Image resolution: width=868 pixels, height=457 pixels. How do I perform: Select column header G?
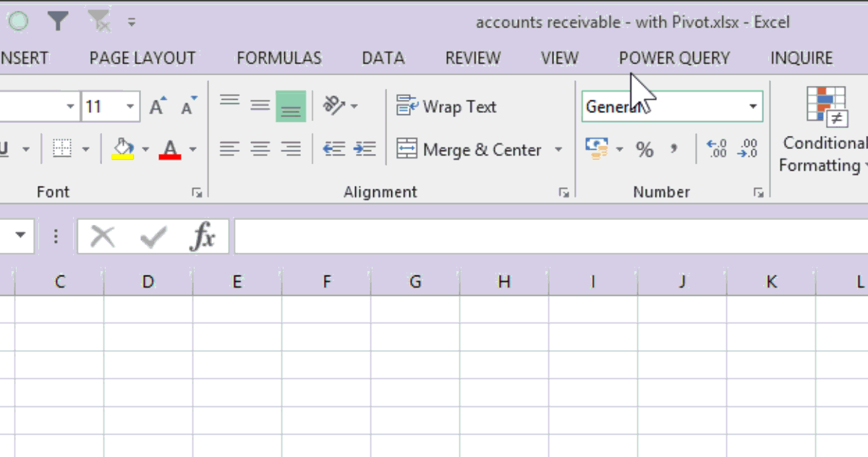pos(414,281)
